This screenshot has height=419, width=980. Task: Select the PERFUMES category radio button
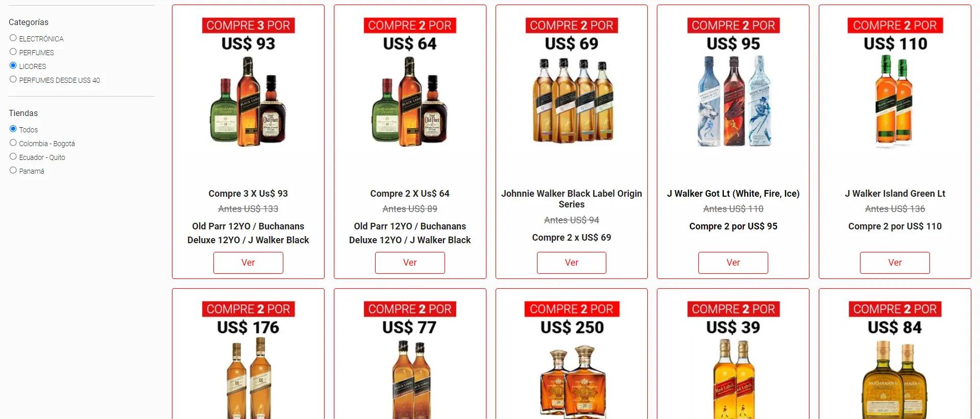(13, 52)
